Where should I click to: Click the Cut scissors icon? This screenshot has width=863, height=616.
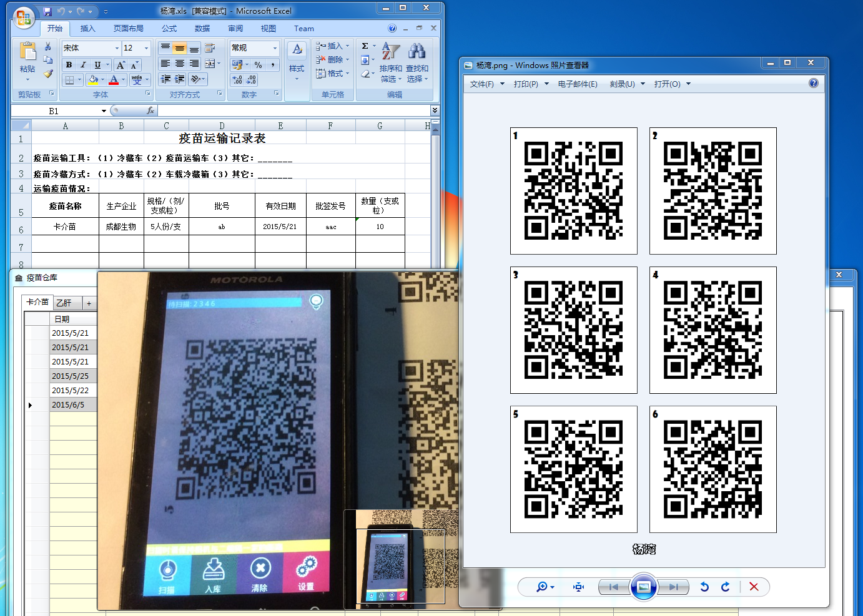47,47
